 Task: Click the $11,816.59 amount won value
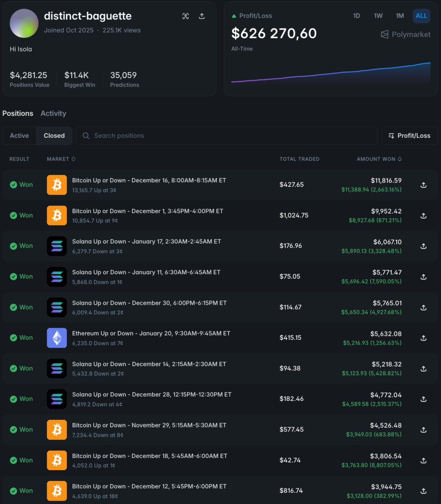(x=386, y=181)
